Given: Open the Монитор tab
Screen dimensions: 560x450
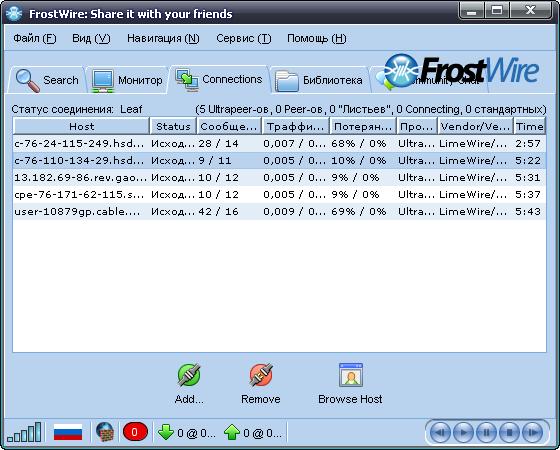Looking at the screenshot, I should tap(128, 80).
